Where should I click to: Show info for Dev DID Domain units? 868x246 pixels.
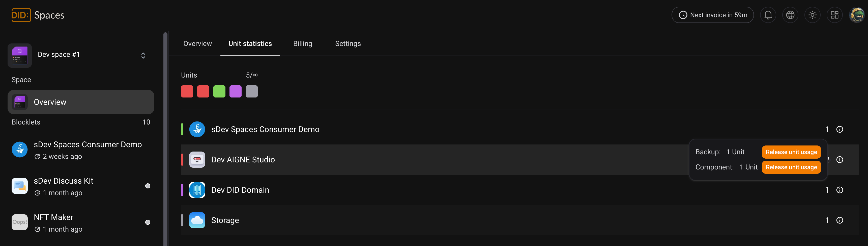[840, 190]
